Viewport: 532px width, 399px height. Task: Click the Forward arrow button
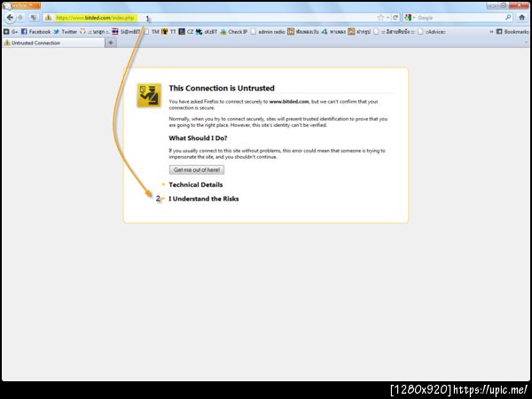[20, 18]
